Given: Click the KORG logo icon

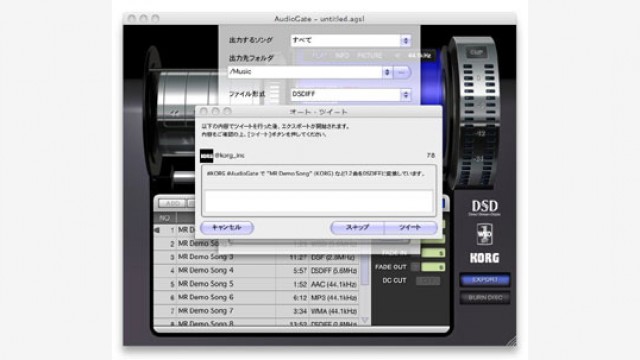Looking at the screenshot, I should 484,258.
